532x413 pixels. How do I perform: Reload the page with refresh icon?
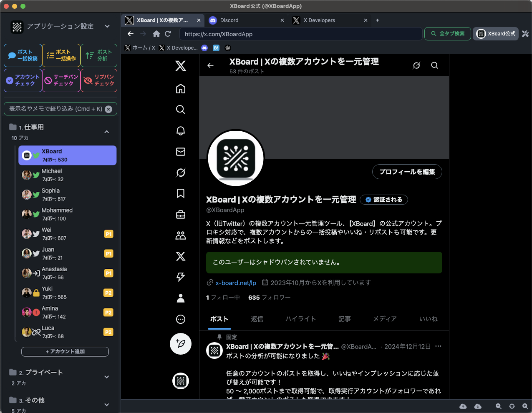click(x=168, y=34)
